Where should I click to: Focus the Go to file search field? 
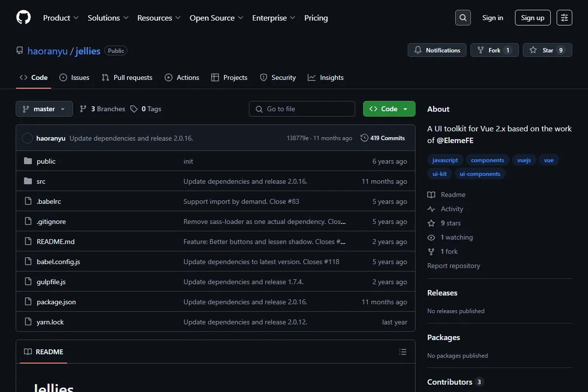(x=302, y=109)
